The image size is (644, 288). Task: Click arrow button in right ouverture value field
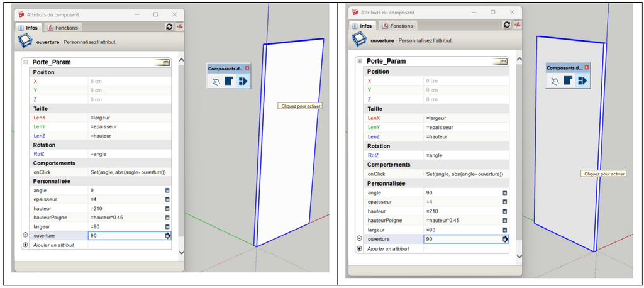coord(504,240)
